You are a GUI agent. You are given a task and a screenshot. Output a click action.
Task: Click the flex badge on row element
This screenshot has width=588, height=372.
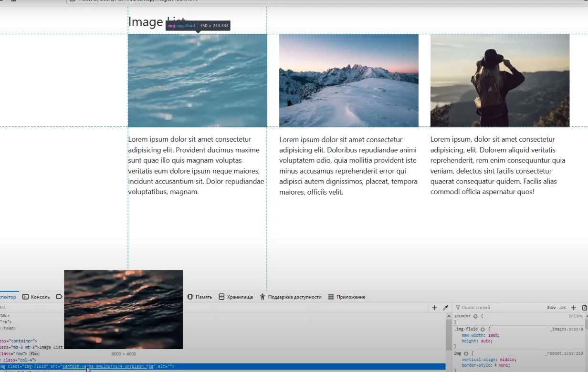[34, 354]
